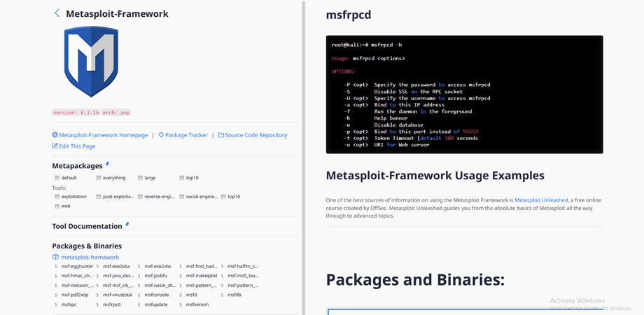
Task: Click the msfrpcd section heading
Action: pyautogui.click(x=349, y=15)
